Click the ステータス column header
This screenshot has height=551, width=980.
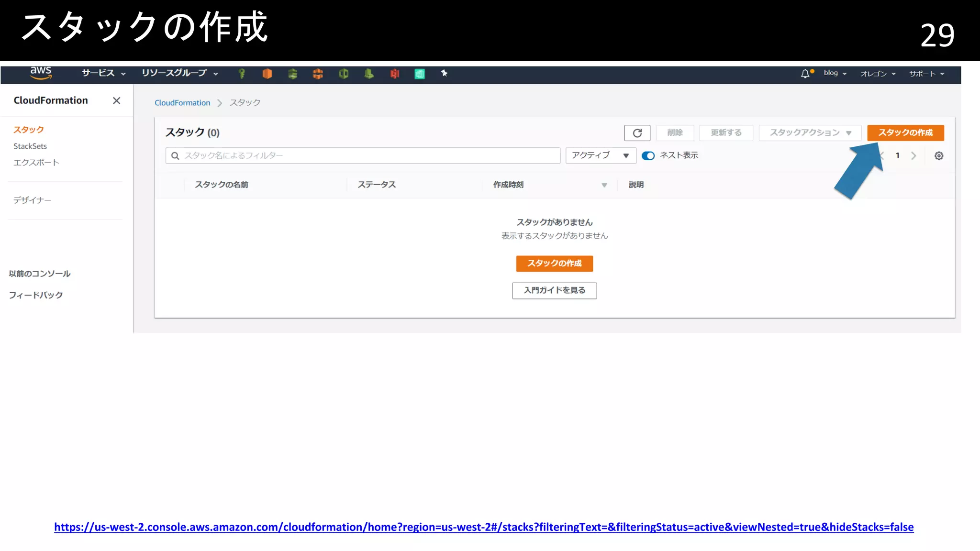coord(377,185)
